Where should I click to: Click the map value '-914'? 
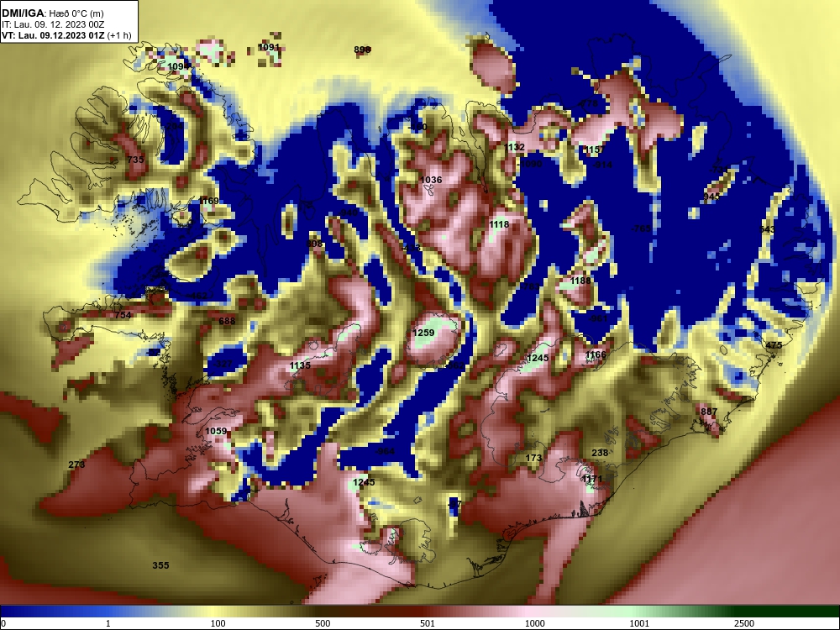[602, 165]
